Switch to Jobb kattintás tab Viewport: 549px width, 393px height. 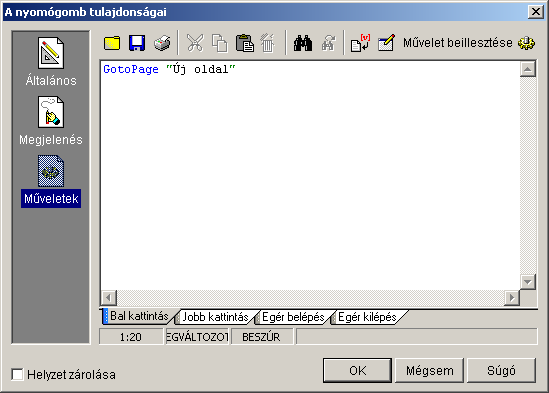coord(215,317)
